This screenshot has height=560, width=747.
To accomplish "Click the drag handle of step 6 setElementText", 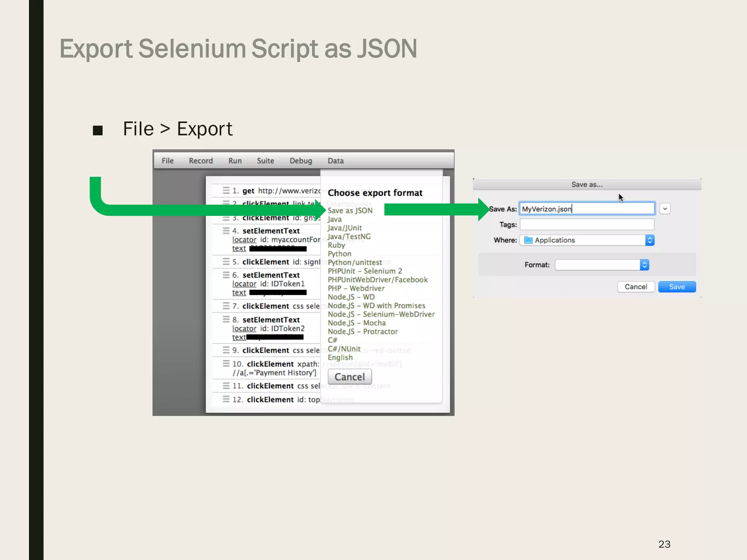I will coord(226,275).
